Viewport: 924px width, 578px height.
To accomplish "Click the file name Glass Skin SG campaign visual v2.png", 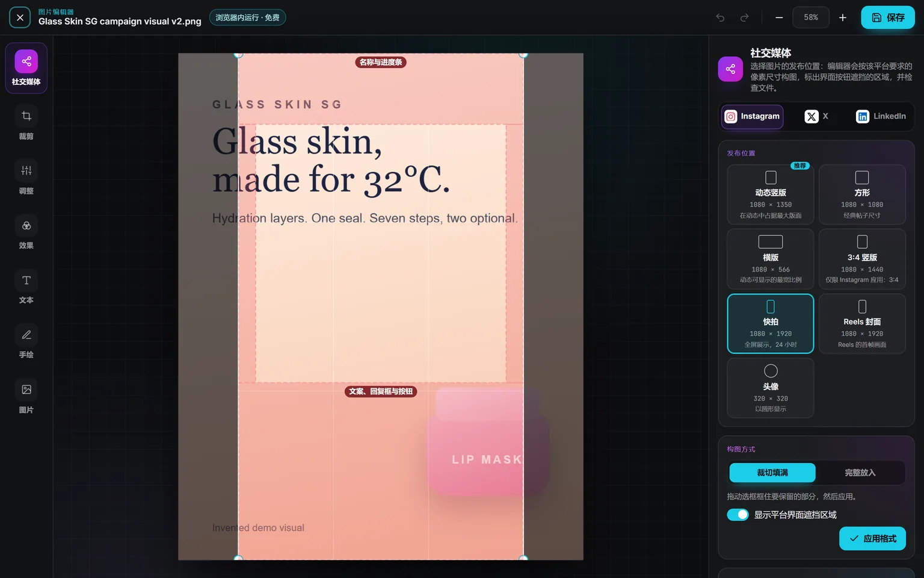I will (120, 22).
